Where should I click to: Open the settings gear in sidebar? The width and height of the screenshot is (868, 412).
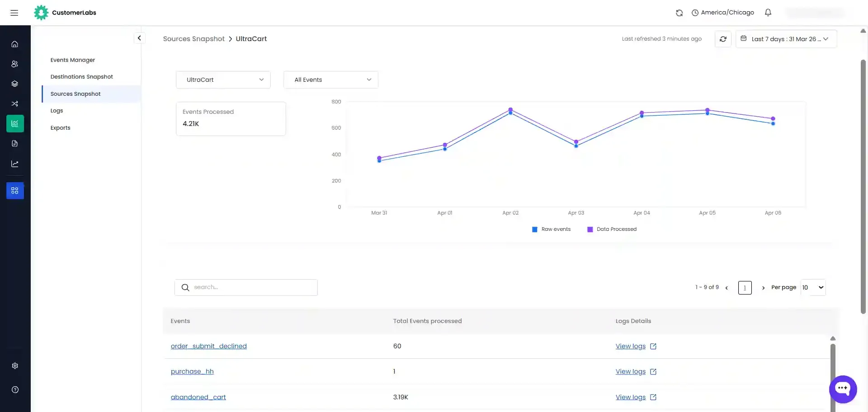(x=15, y=366)
